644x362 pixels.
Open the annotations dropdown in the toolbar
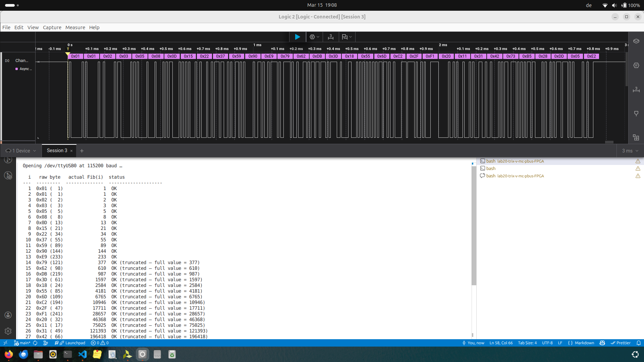tap(350, 37)
